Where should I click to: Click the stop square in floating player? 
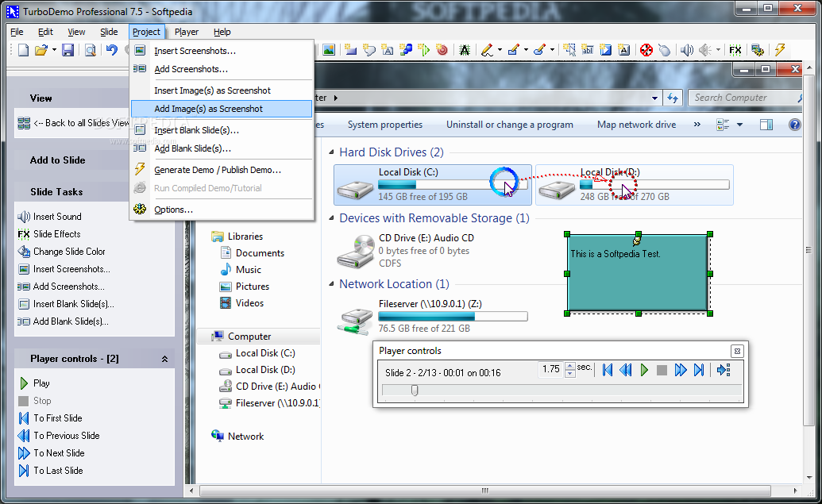click(662, 371)
